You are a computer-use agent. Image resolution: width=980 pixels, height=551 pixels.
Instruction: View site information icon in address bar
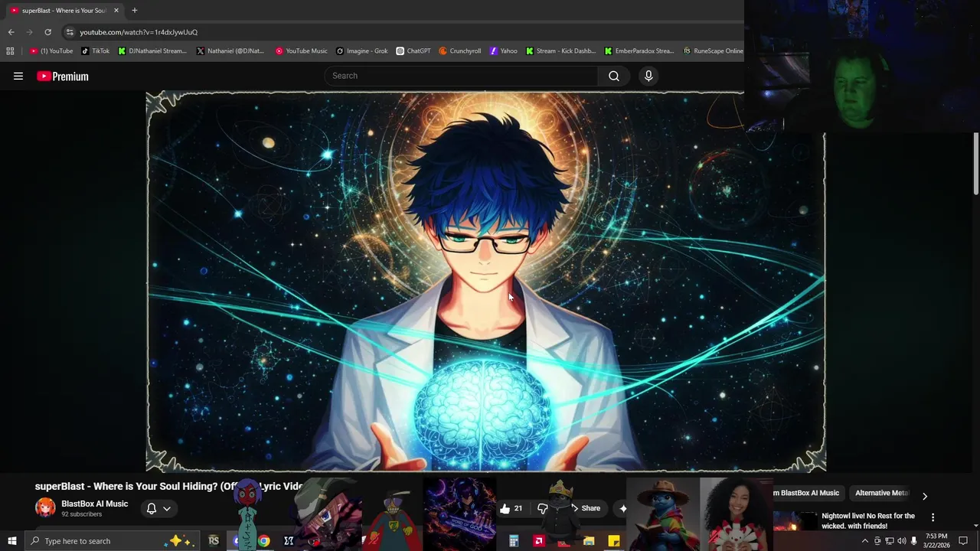click(x=70, y=32)
